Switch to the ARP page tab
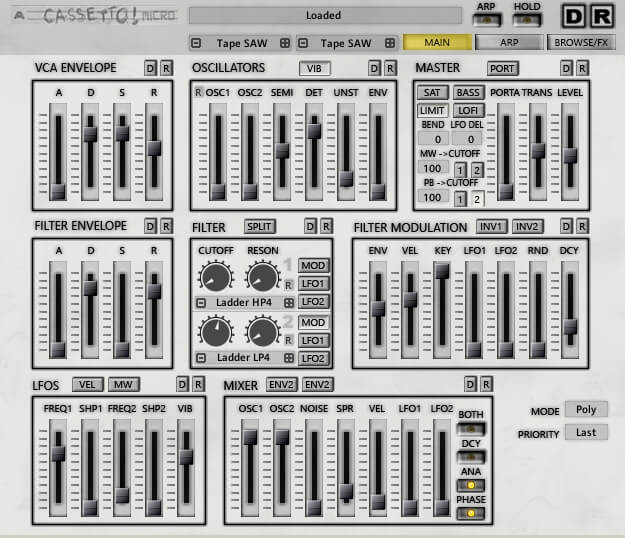This screenshot has height=538, width=625. pos(509,42)
